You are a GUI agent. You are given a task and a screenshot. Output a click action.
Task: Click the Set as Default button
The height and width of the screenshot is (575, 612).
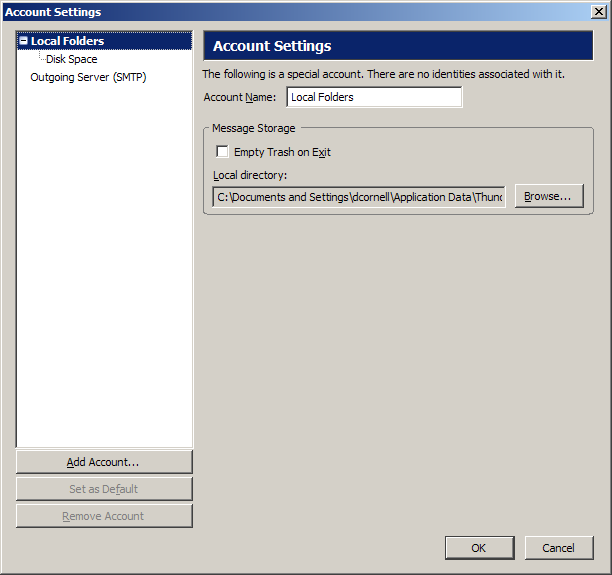coord(104,489)
